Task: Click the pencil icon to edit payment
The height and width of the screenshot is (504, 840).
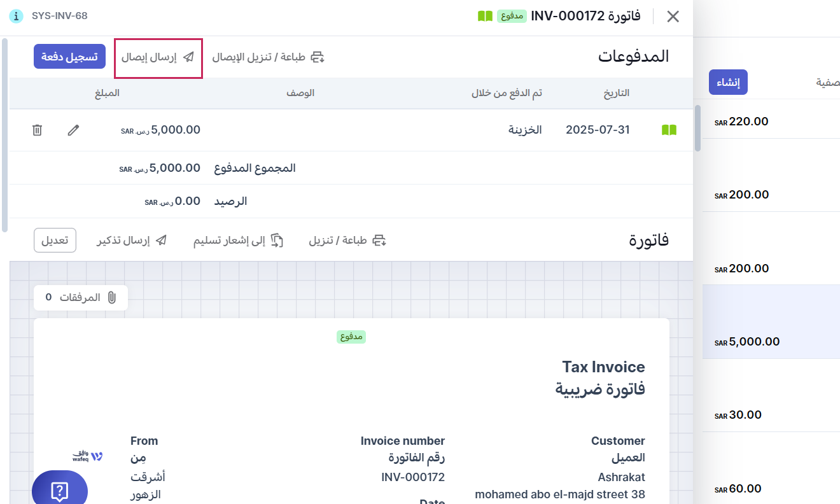Action: pyautogui.click(x=74, y=130)
